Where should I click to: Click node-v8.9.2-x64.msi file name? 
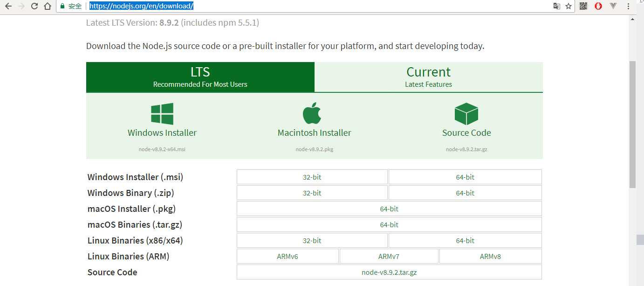[162, 149]
